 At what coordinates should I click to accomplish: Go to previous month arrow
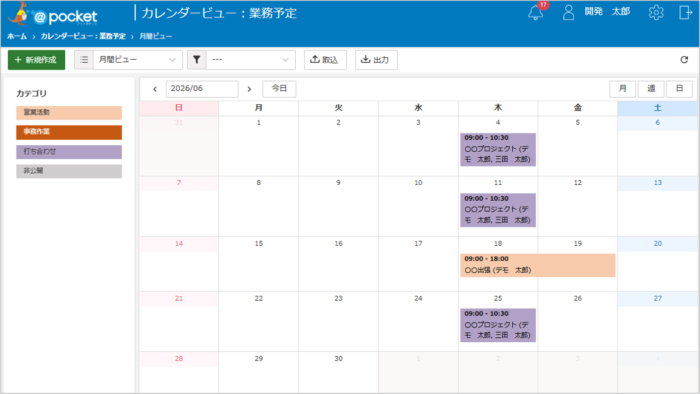[155, 89]
